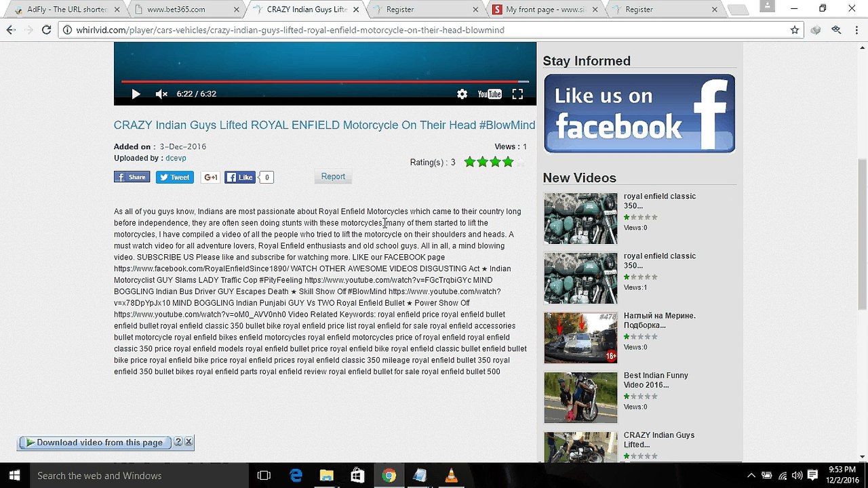The width and height of the screenshot is (868, 488).
Task: Show hidden system tray icons
Action: (751, 476)
